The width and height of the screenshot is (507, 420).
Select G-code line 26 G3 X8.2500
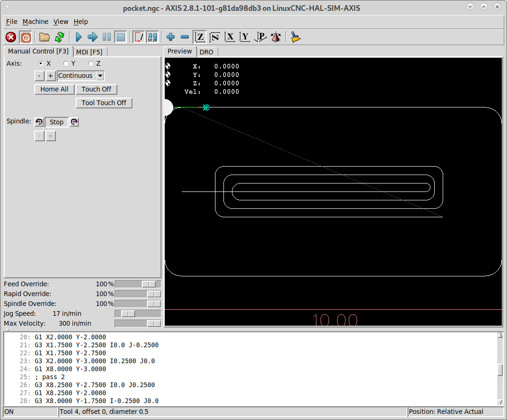pyautogui.click(x=95, y=385)
